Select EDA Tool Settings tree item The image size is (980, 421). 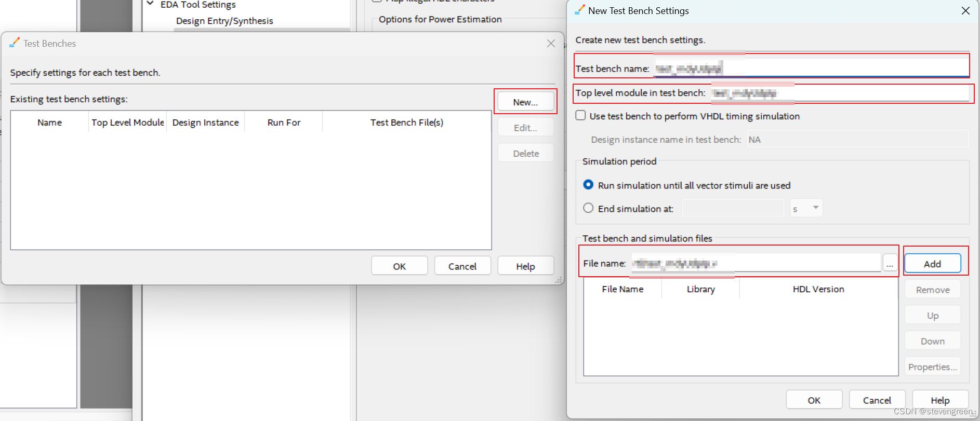(198, 5)
